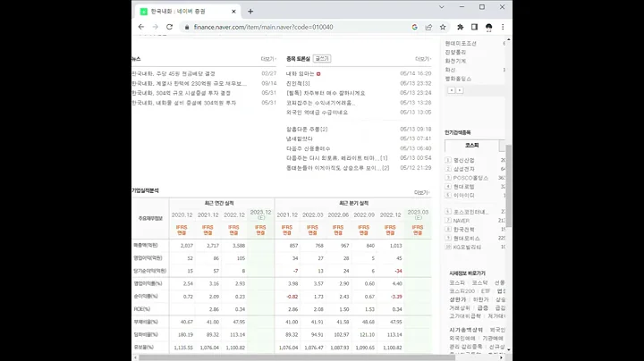Open 현대미포조선 in the sidebar list
The height and width of the screenshot is (361, 644).
[x=461, y=43]
